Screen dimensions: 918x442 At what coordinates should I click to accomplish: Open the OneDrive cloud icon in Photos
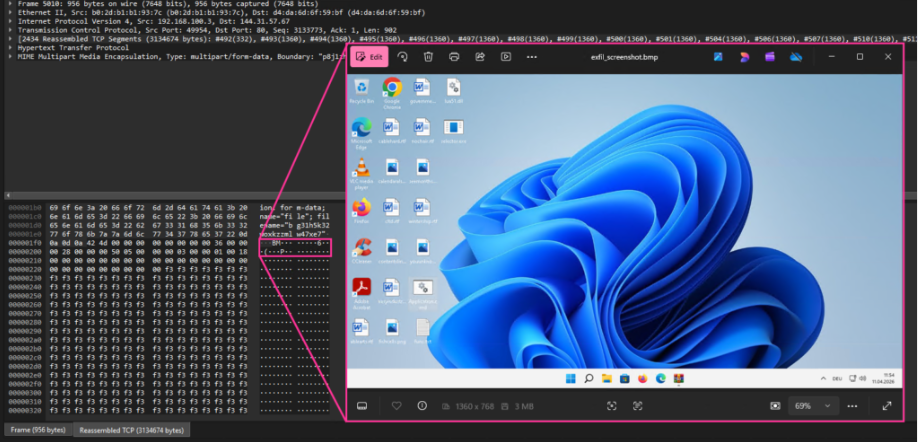pyautogui.click(x=796, y=57)
